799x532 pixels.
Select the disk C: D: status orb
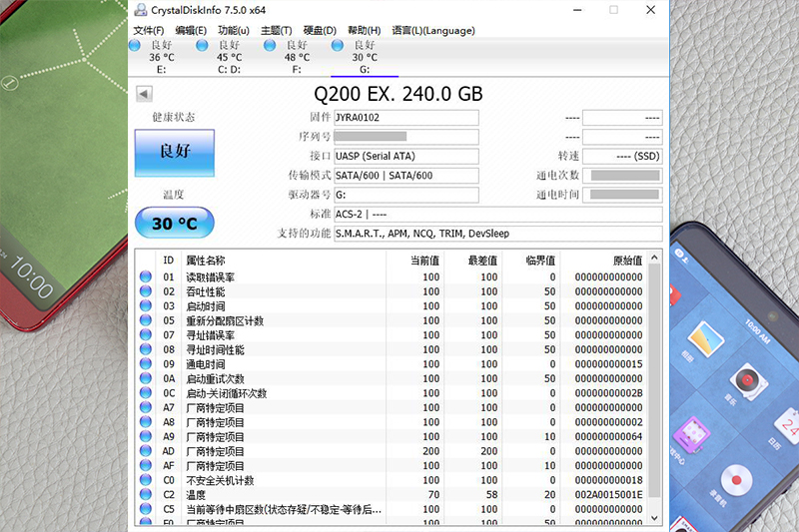pos(202,45)
